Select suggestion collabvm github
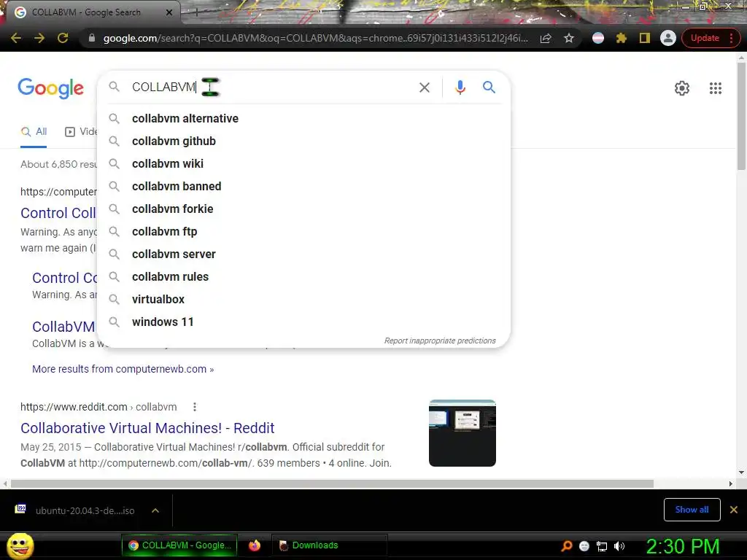747x560 pixels. click(x=303, y=141)
